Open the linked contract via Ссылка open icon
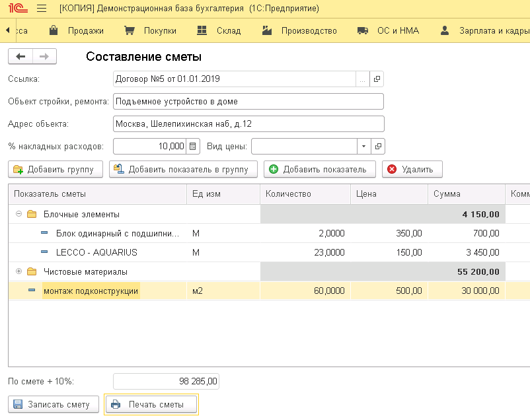 pyautogui.click(x=377, y=79)
